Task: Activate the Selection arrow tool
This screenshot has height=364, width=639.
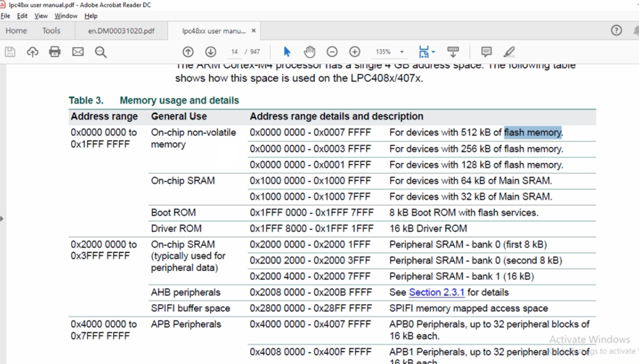Action: click(x=287, y=52)
